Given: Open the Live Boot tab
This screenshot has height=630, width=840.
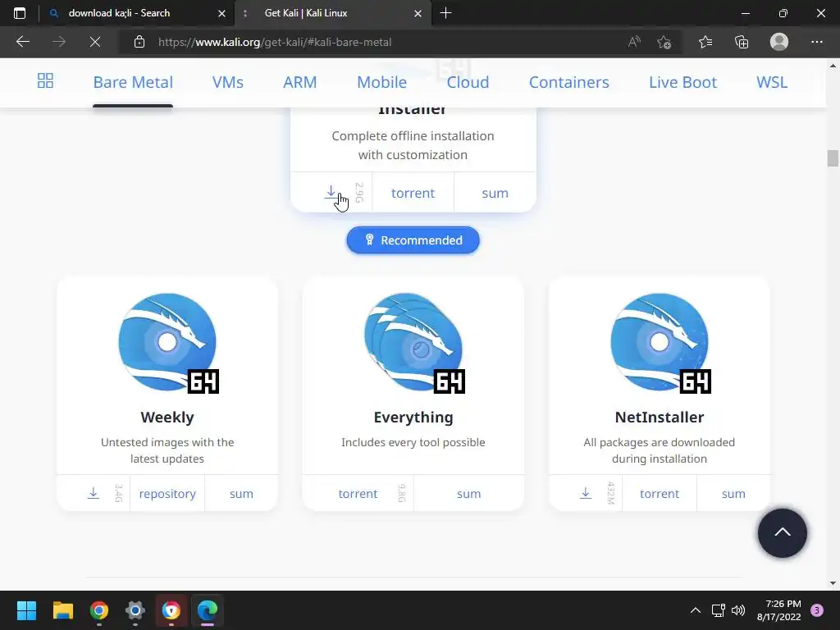Looking at the screenshot, I should pos(682,82).
